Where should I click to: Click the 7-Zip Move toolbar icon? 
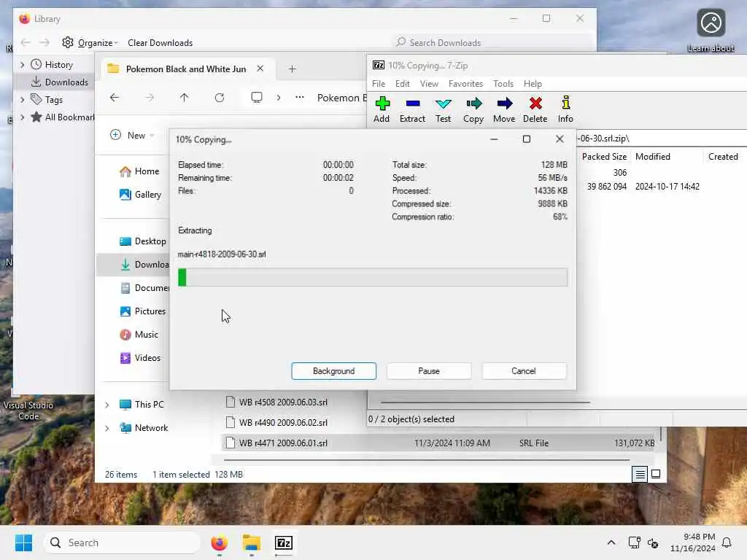tap(505, 104)
